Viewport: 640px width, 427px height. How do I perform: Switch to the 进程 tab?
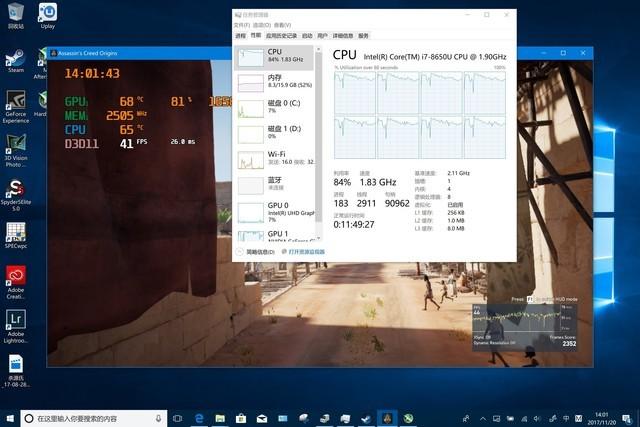(240, 35)
